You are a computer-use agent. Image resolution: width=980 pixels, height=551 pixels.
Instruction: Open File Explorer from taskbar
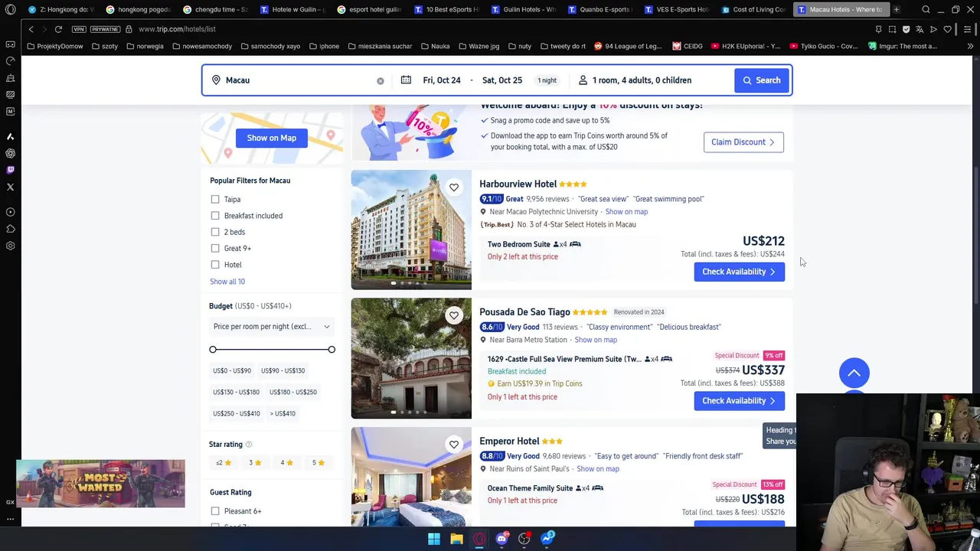pyautogui.click(x=456, y=539)
